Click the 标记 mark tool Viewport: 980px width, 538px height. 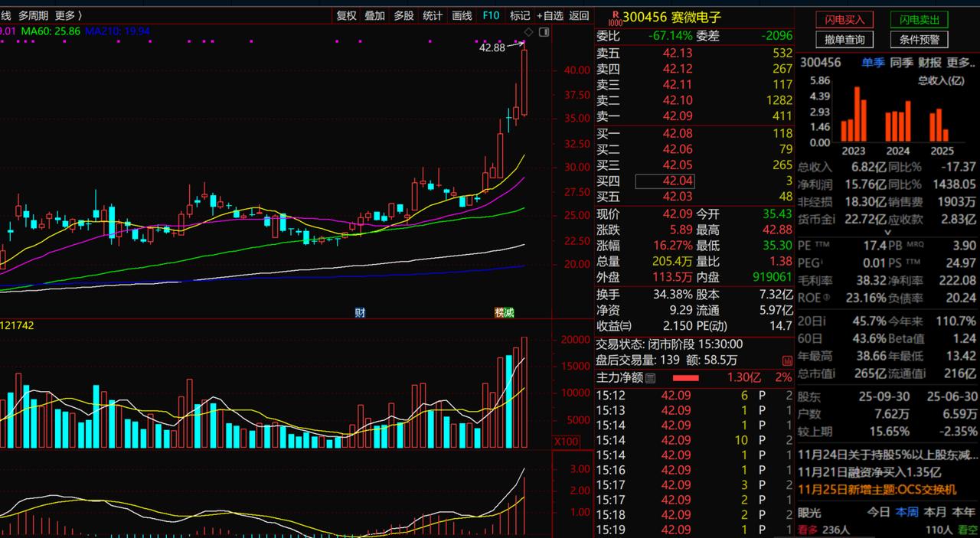[520, 15]
